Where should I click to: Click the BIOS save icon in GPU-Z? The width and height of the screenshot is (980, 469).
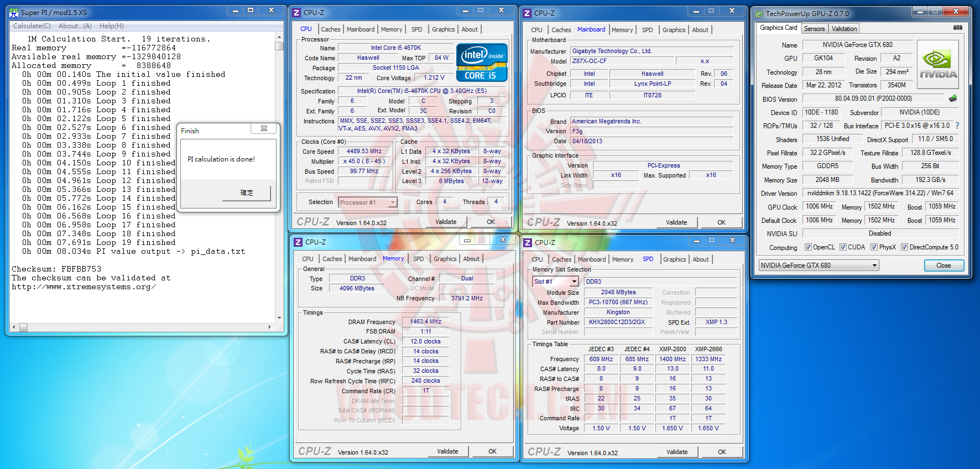952,98
